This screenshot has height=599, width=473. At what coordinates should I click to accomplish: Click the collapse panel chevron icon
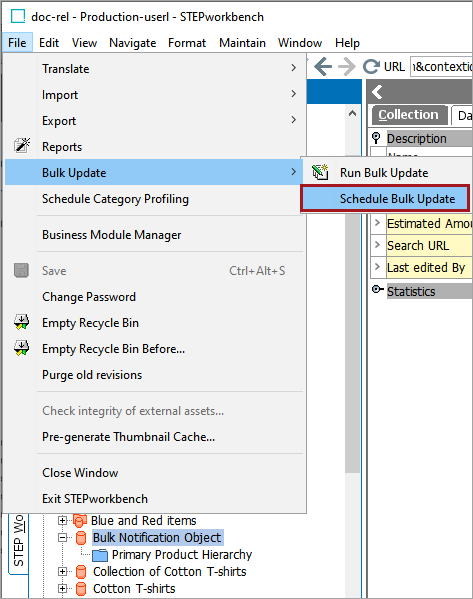377,92
